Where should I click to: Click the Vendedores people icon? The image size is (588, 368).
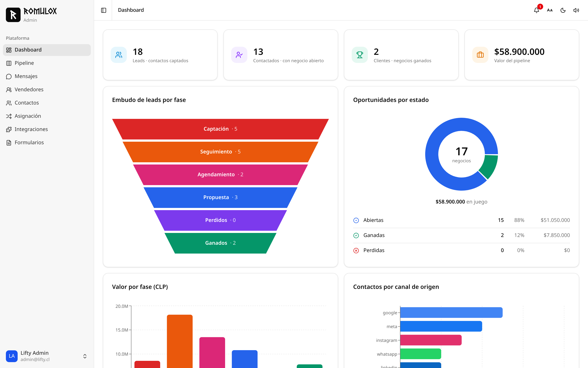(9, 90)
